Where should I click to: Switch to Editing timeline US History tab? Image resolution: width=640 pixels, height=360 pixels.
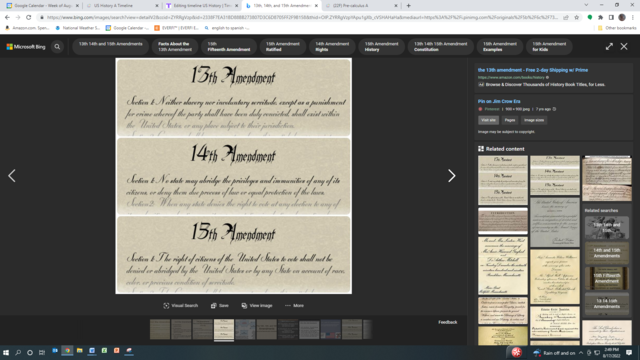point(201,6)
